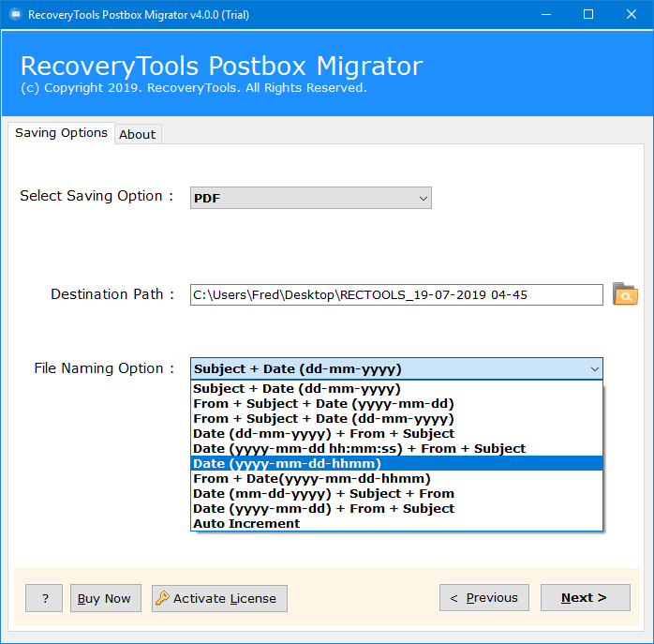Screen dimensions: 654x644
Task: Choose 'From + Subject + Date (dd-mm-yyyy)' option
Action: pos(396,419)
